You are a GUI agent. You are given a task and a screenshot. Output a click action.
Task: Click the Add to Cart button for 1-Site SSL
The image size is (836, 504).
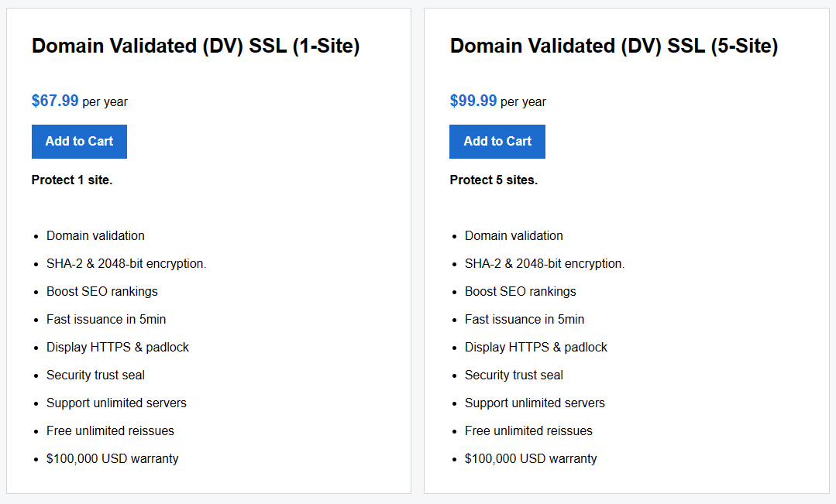point(79,141)
